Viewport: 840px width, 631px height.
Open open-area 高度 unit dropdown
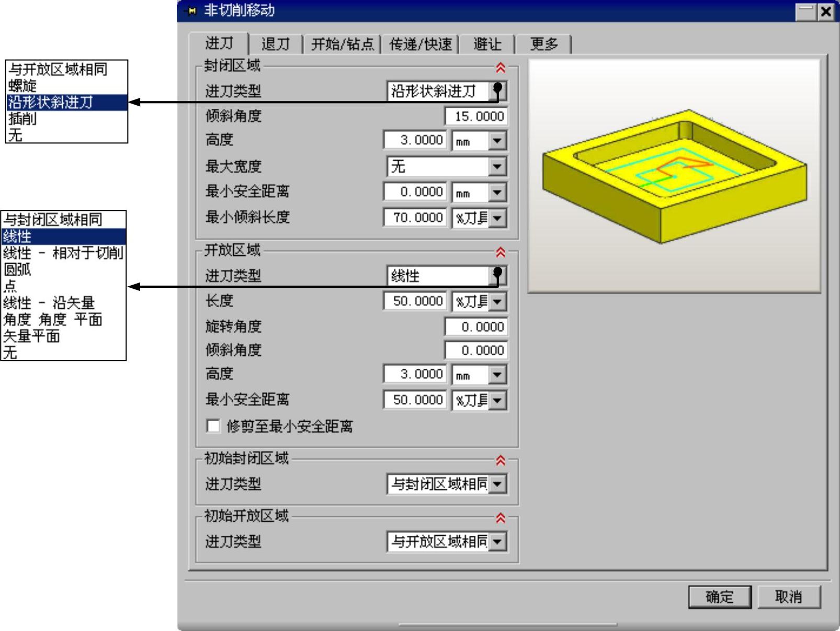pos(497,374)
